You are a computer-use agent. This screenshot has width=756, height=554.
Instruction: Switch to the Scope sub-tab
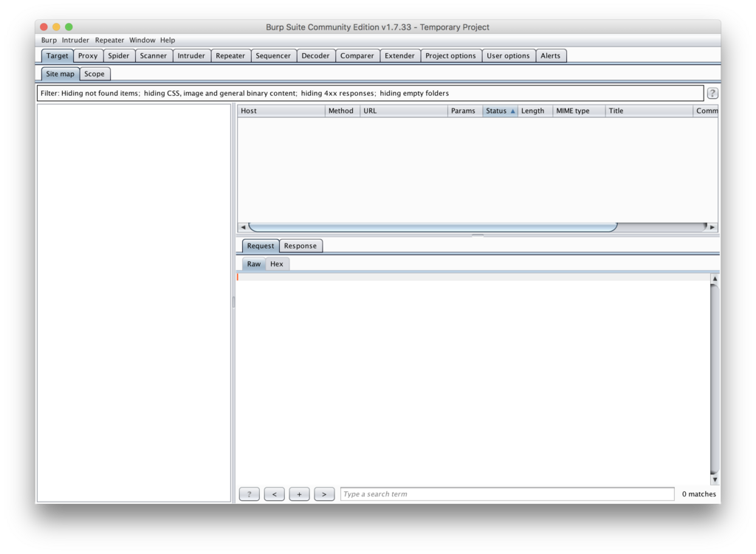coord(94,74)
